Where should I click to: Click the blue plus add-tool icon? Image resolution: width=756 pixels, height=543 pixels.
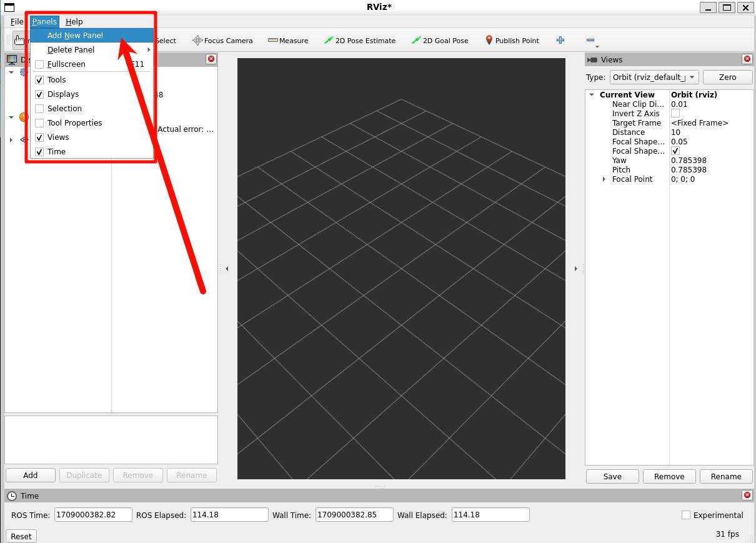pos(560,40)
